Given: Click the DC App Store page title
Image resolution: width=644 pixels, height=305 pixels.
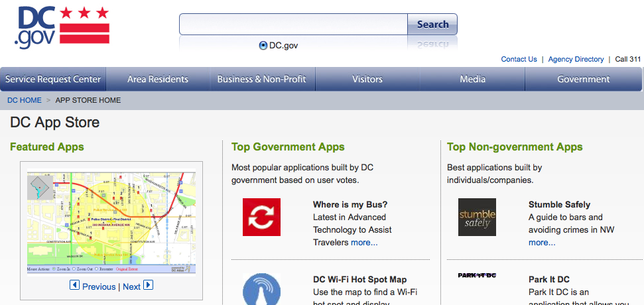Looking at the screenshot, I should 54,122.
